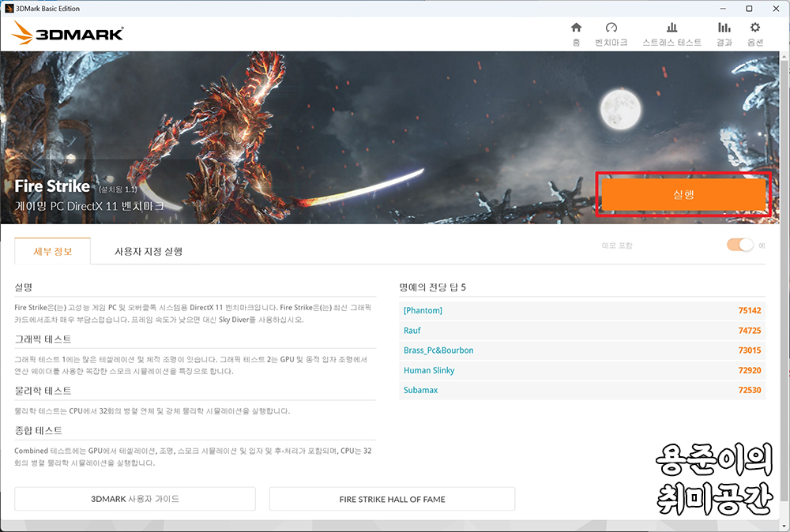This screenshot has width=790, height=532.
Task: Open the 3DMARK 사용자 가이드 button
Action: click(x=135, y=499)
